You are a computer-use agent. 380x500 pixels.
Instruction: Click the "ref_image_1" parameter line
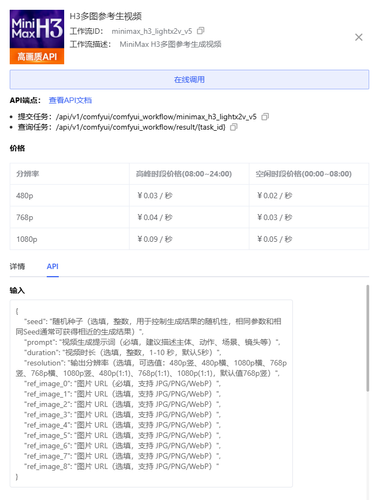(x=122, y=394)
